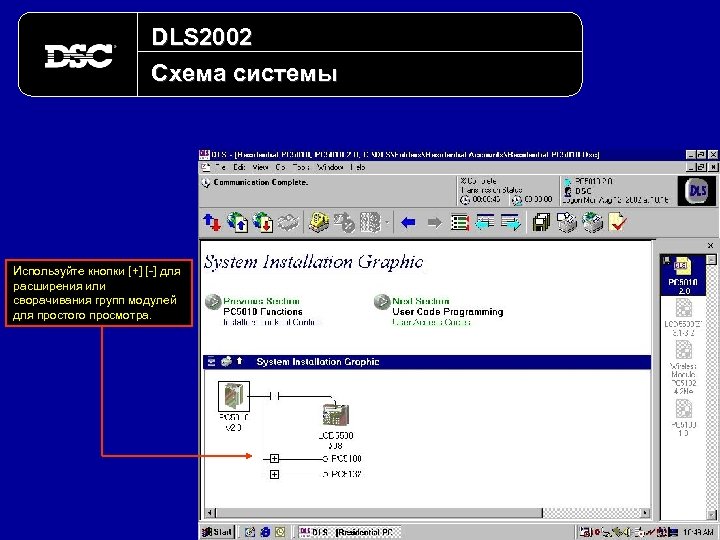
Task: Click the side panel scroll up arrow
Action: pyautogui.click(x=711, y=259)
